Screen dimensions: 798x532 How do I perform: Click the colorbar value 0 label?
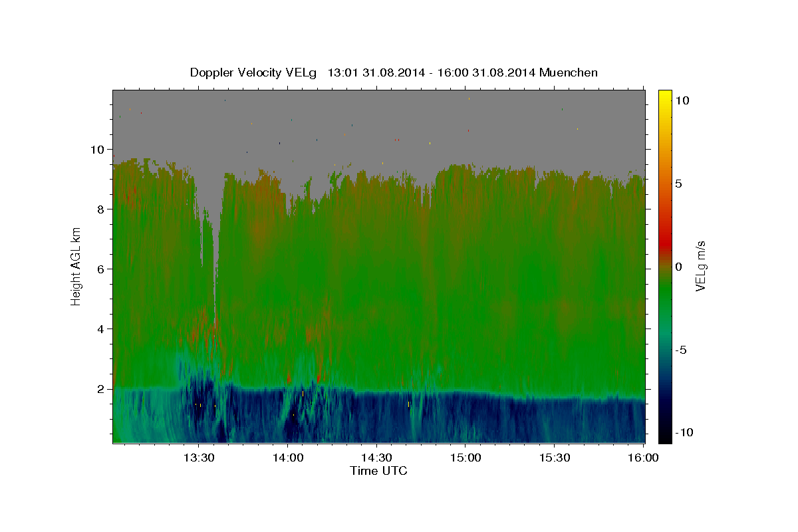tap(678, 267)
